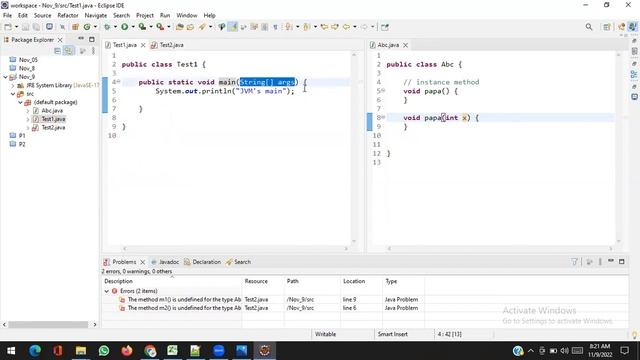This screenshot has height=360, width=640.
Task: Open Microsoft Edge from taskbar
Action: [35, 351]
